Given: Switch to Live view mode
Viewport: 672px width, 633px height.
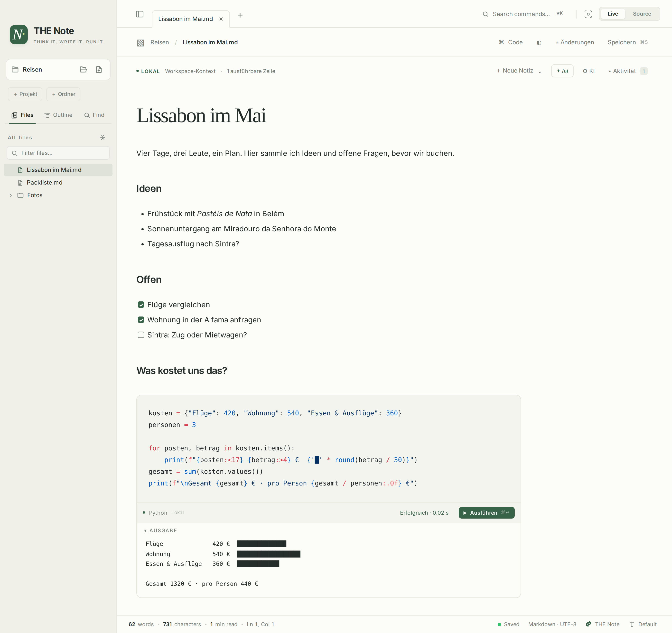Looking at the screenshot, I should pyautogui.click(x=613, y=14).
